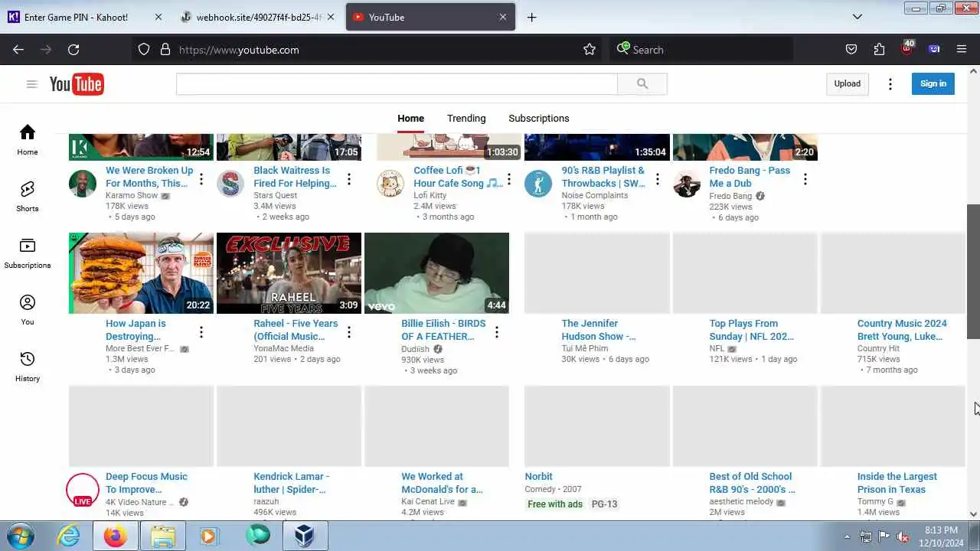Viewport: 980px width, 551px height.
Task: Go to Home in the sidebar
Action: point(28,140)
